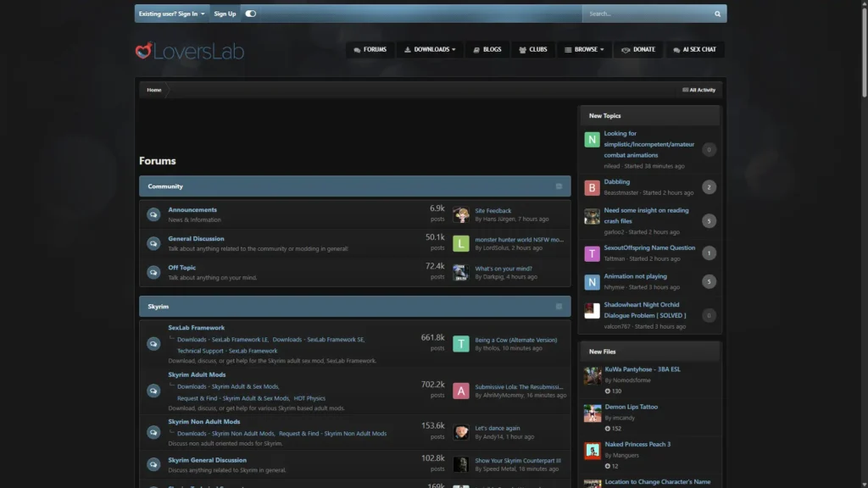868x488 pixels.
Task: Open Skyrim Non Adult Mods forum
Action: (x=204, y=422)
